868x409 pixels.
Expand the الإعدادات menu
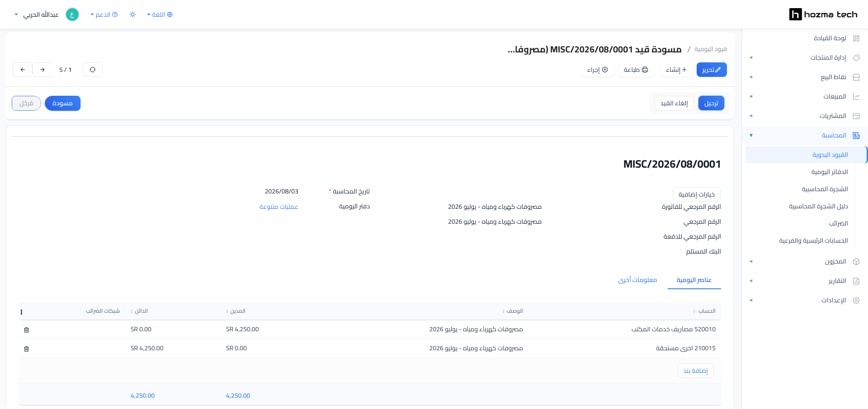click(x=805, y=301)
